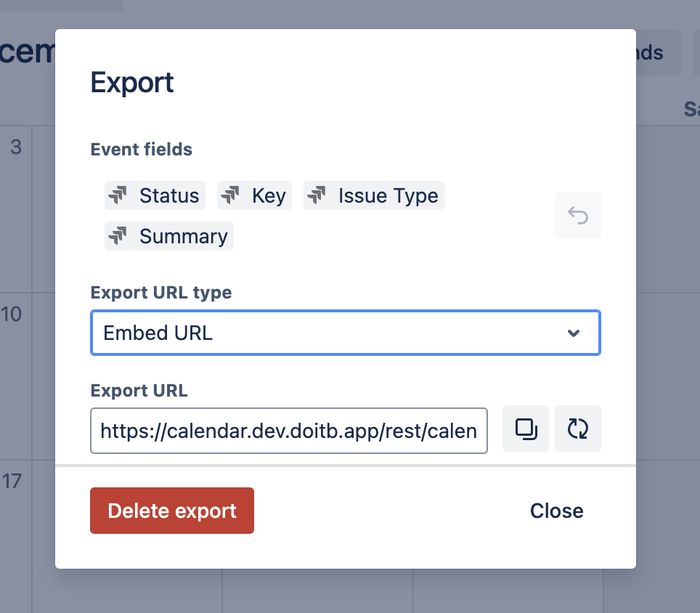Image resolution: width=700 pixels, height=613 pixels.
Task: Close the Export dialog
Action: point(556,511)
